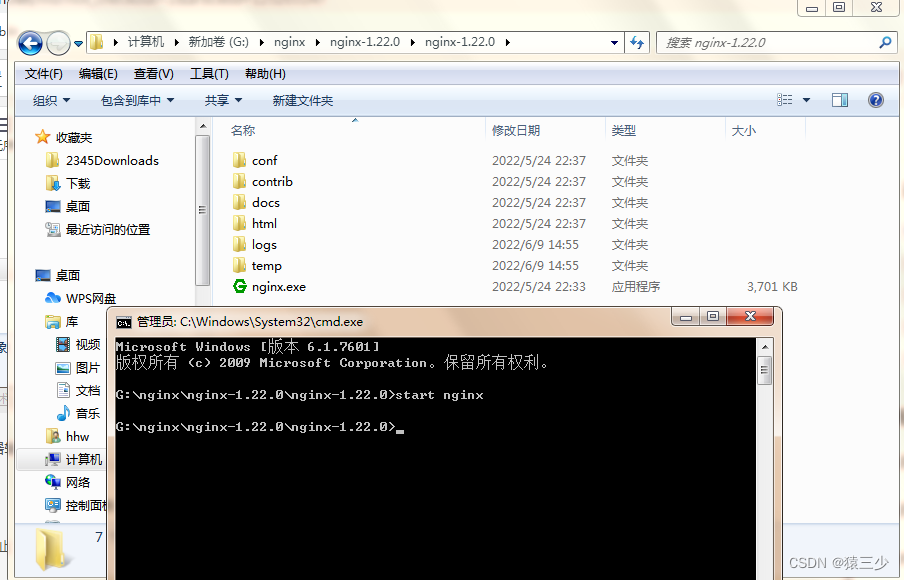Click the search magnifier icon
The image size is (904, 580).
click(x=885, y=43)
